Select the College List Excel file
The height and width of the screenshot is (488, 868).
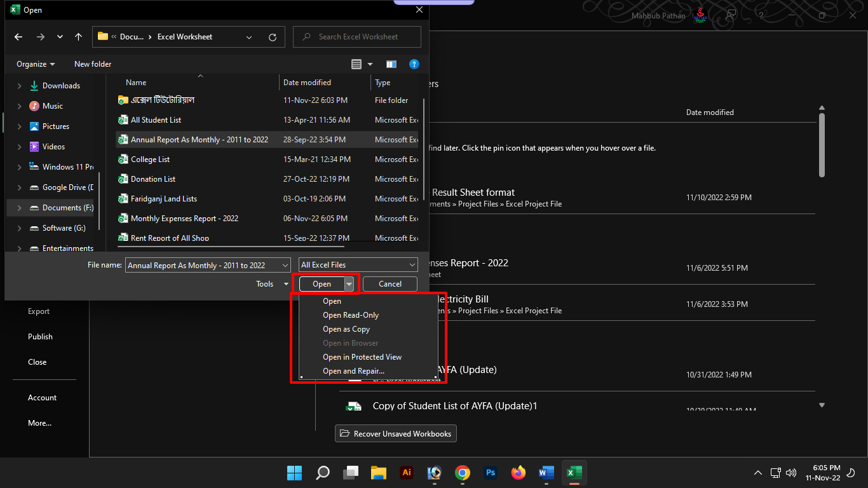150,159
